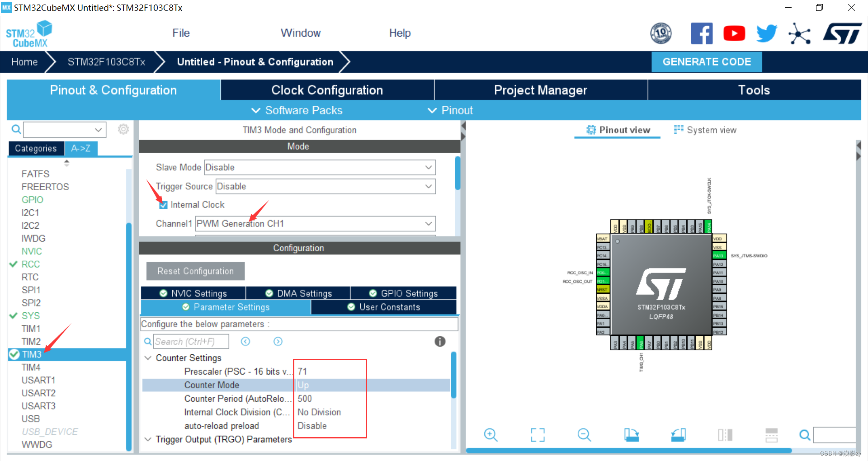Zoom out of the pinout view

point(584,435)
